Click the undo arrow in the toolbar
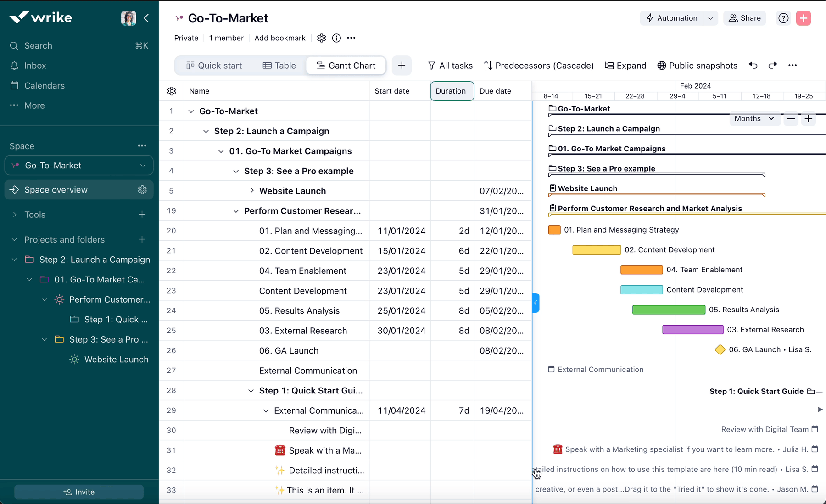This screenshot has height=504, width=826. [x=753, y=66]
